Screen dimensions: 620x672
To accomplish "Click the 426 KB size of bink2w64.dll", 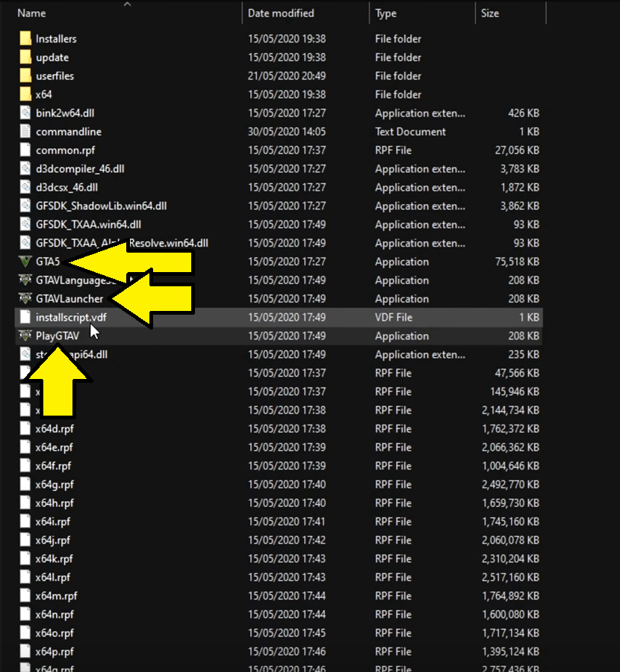I will [524, 113].
